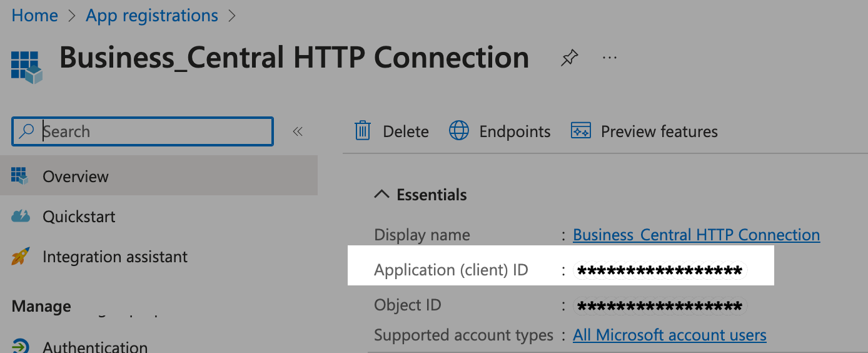Click the Manage section header
This screenshot has height=353, width=868.
41,306
